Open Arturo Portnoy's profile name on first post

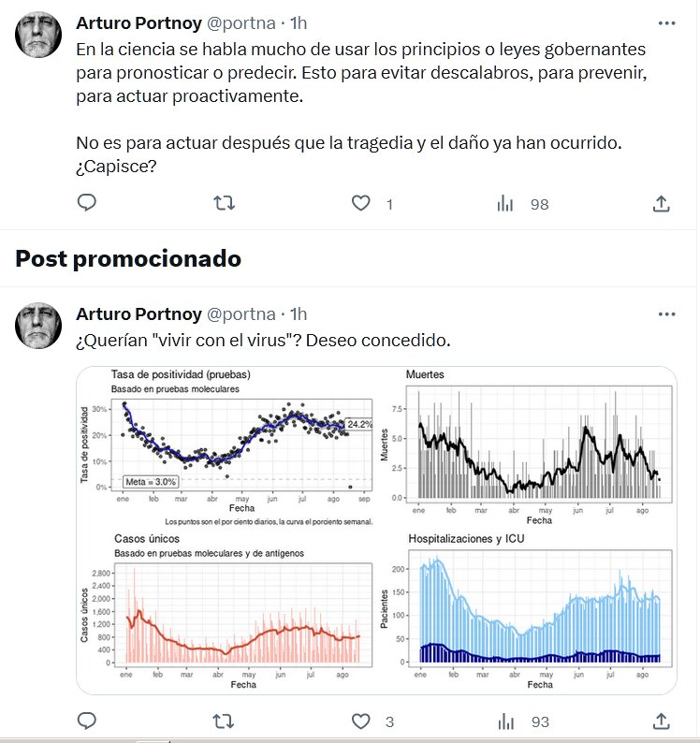click(136, 22)
